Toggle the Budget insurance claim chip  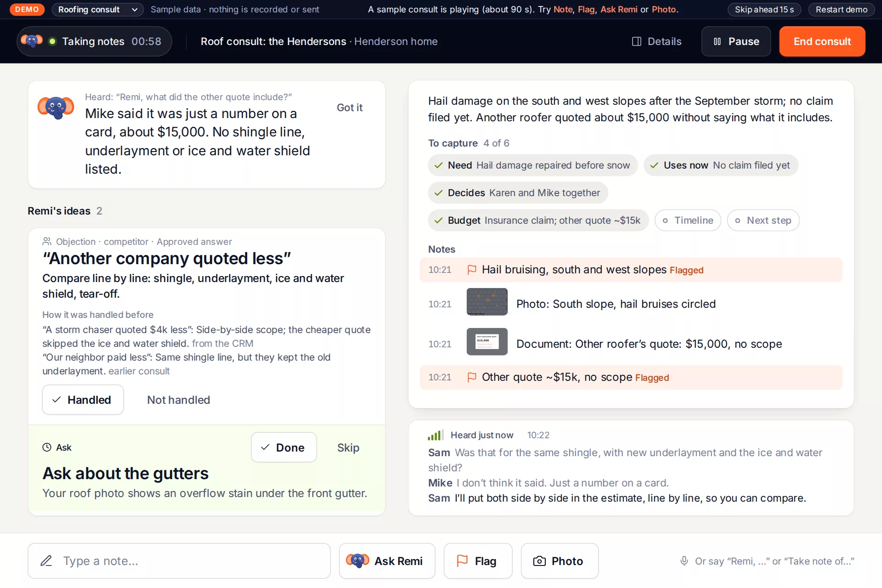(x=538, y=220)
